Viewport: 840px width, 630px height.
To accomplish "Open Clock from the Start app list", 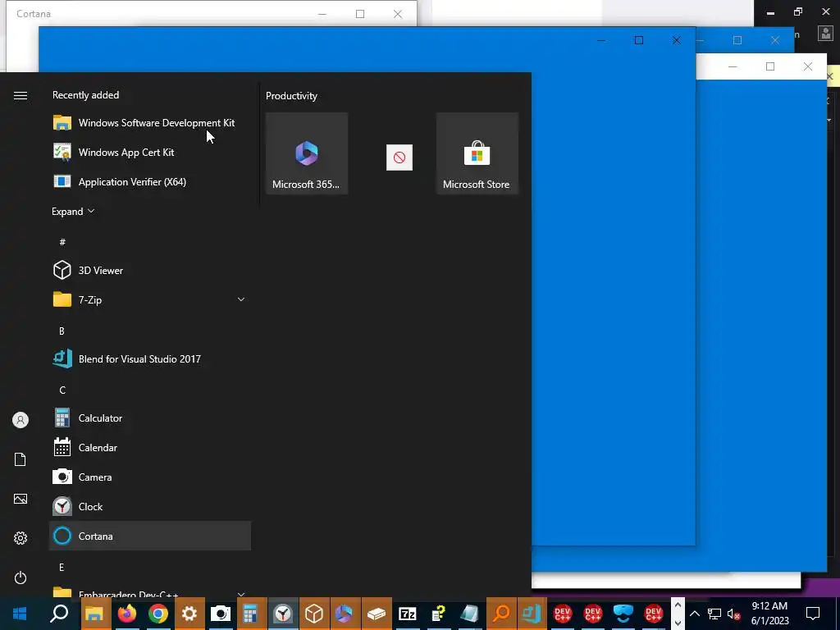I will 150,506.
